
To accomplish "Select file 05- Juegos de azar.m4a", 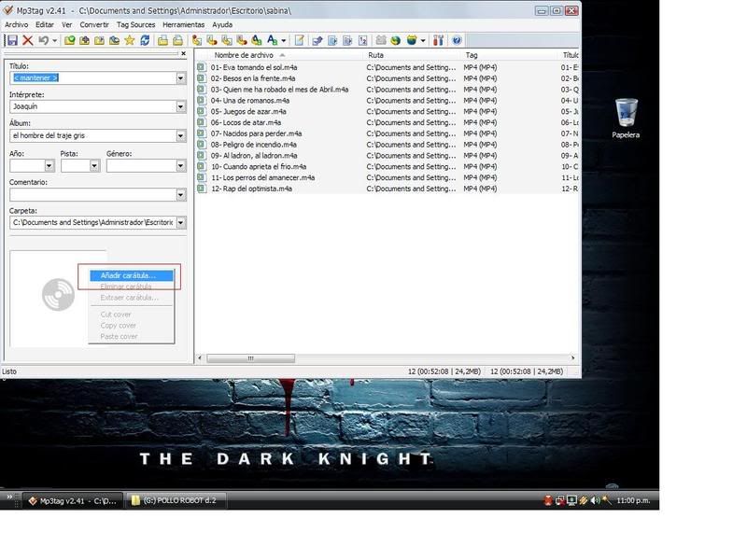I will click(248, 111).
